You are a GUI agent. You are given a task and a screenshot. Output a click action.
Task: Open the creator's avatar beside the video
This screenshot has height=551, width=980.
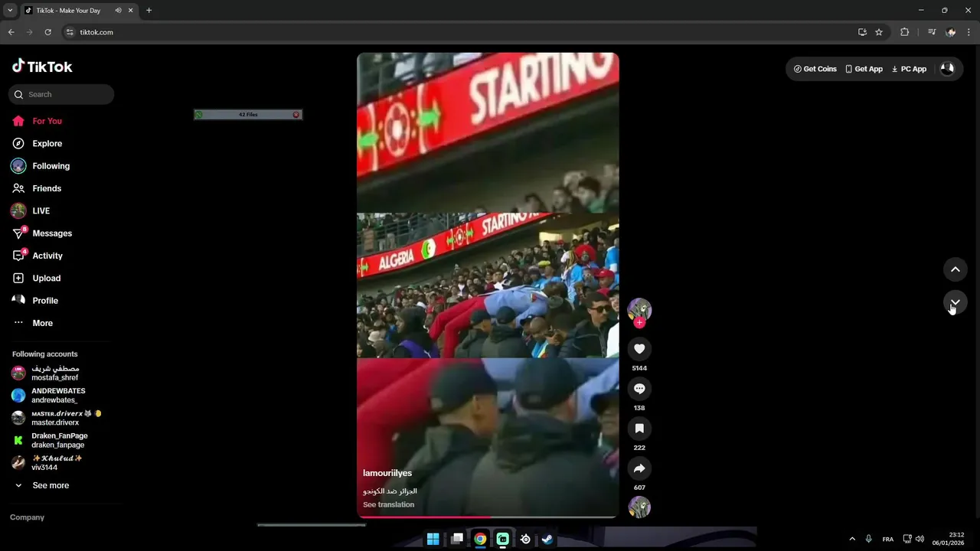click(x=639, y=309)
